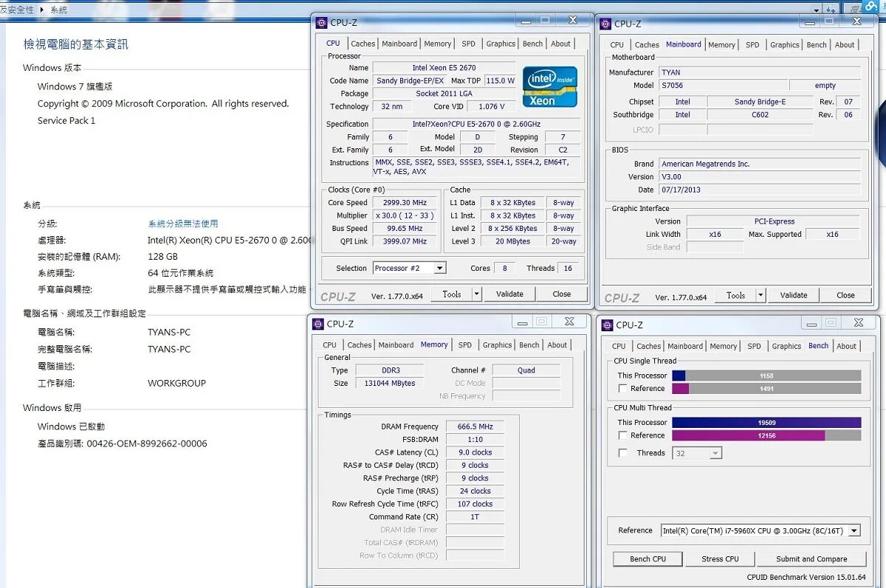Start the Bench CPU button
The width and height of the screenshot is (886, 588).
(x=648, y=558)
